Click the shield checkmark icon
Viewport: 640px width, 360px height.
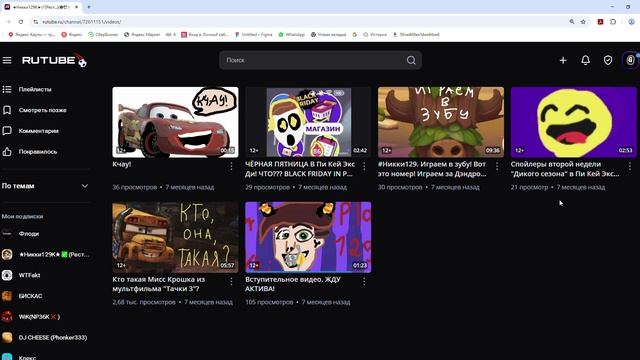click(608, 60)
